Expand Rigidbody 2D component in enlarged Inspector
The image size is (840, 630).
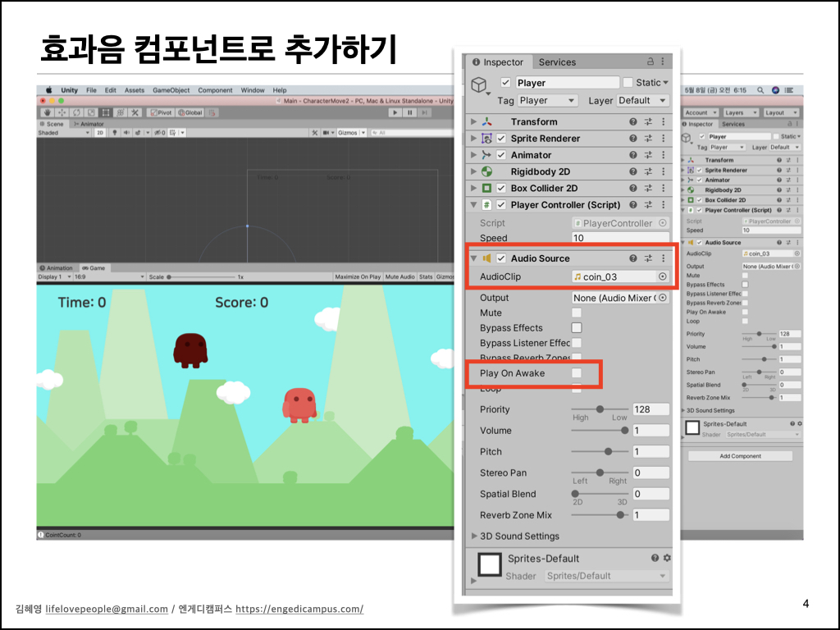click(473, 171)
